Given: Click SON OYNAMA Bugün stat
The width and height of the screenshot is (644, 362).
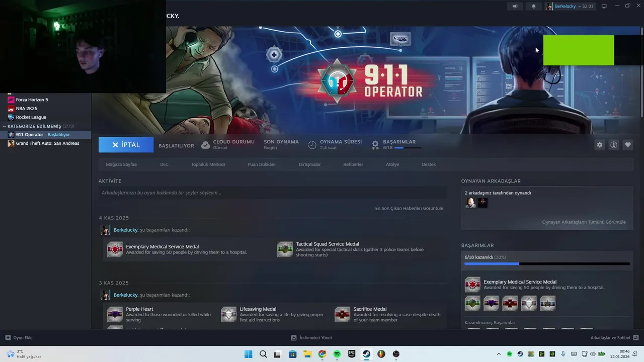Looking at the screenshot, I should 281,145.
